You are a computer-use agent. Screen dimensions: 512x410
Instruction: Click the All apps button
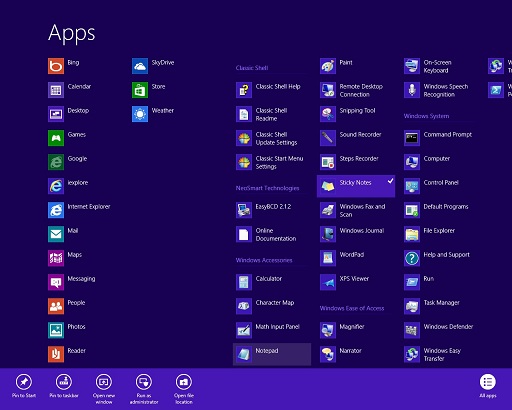coord(488,386)
